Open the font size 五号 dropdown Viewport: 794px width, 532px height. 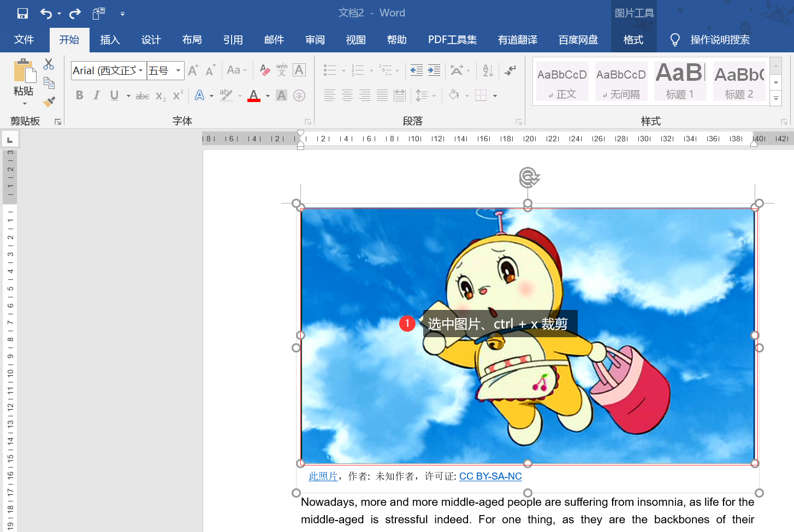(178, 70)
